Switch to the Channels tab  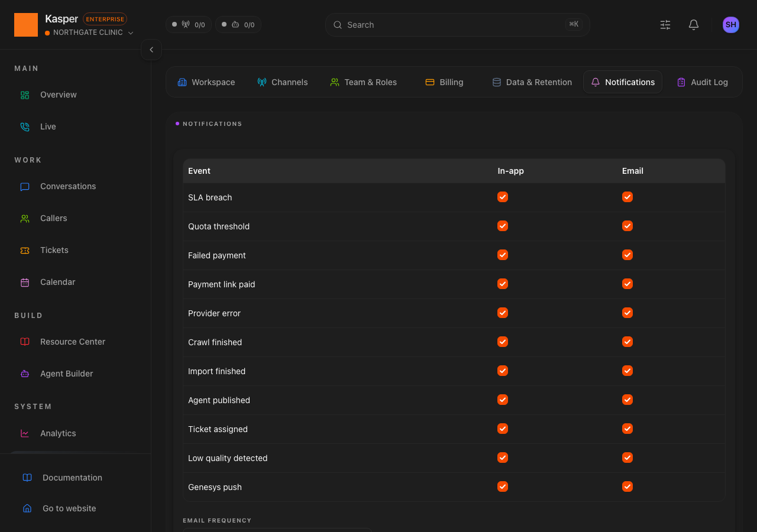(x=283, y=82)
